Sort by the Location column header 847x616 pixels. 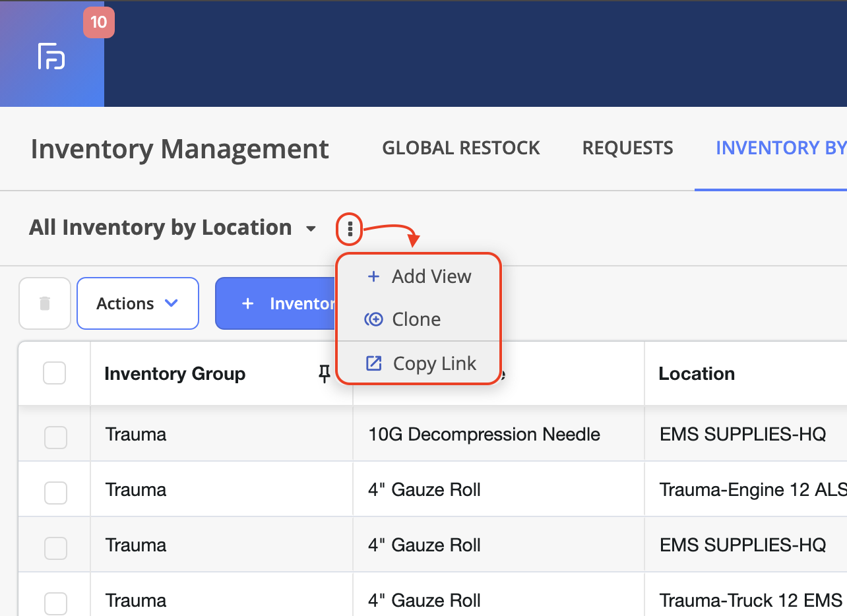tap(697, 374)
